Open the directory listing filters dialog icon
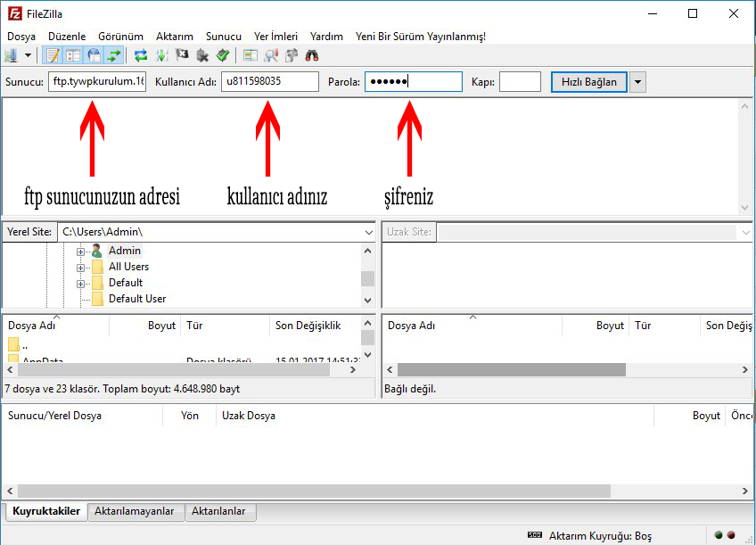 251,56
